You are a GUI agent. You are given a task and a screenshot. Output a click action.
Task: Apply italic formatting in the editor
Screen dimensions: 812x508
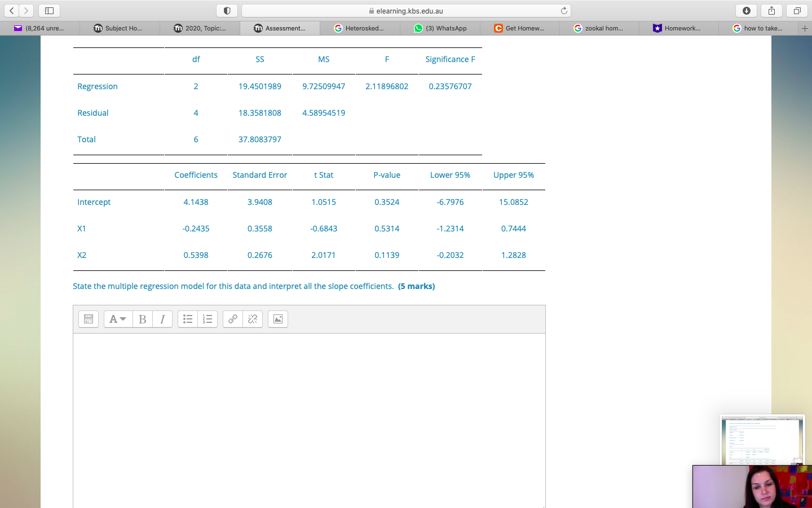[x=162, y=319]
